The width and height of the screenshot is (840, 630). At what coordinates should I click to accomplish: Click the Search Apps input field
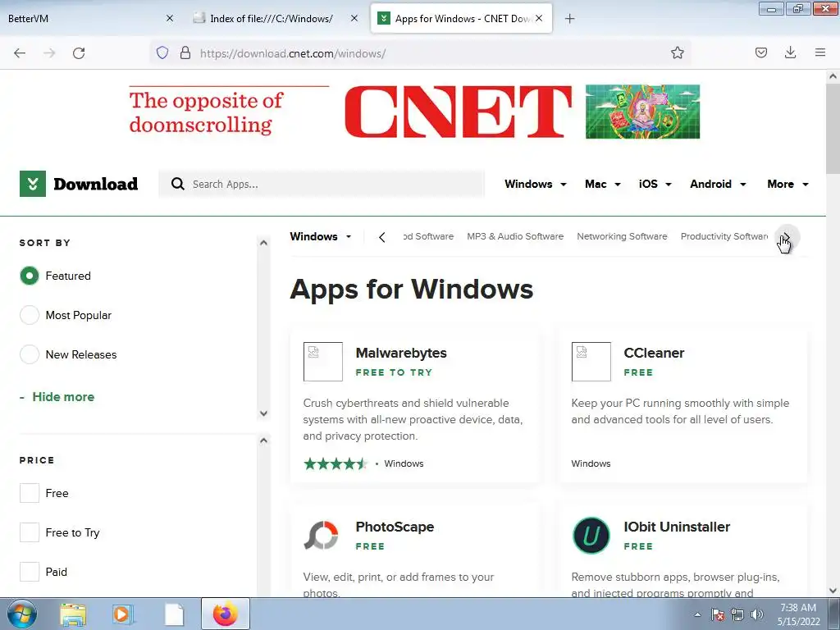tap(322, 184)
